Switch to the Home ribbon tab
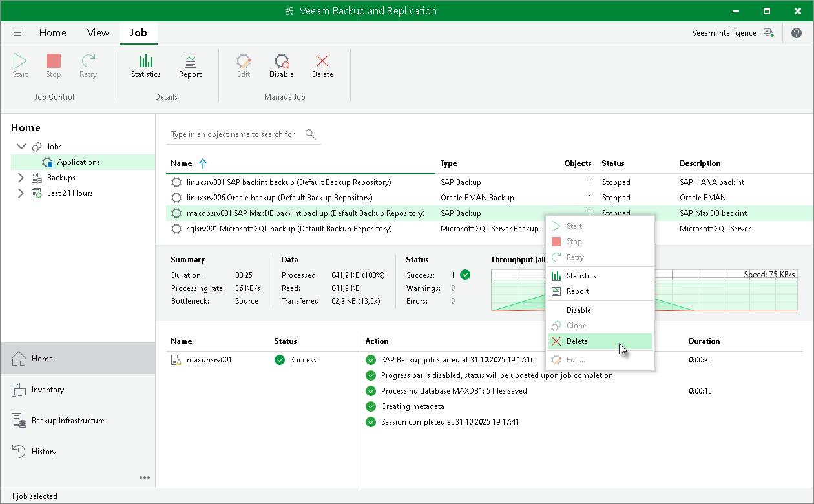The width and height of the screenshot is (814, 504). [52, 33]
